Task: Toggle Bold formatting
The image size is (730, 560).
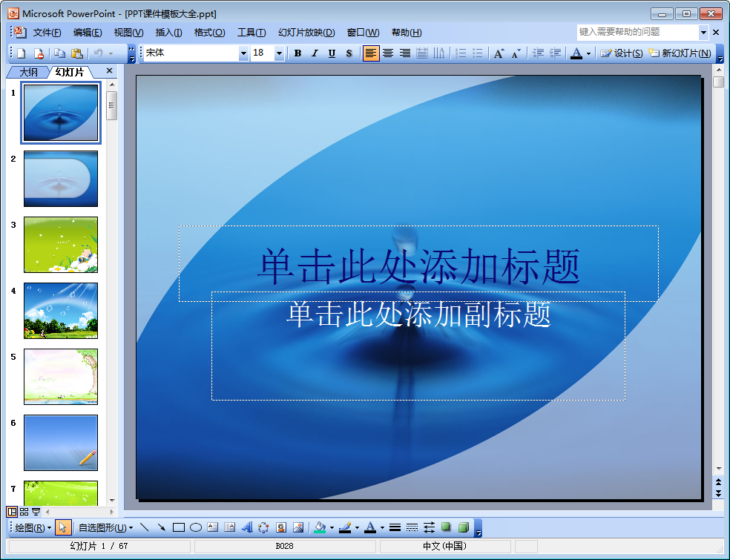Action: coord(298,53)
